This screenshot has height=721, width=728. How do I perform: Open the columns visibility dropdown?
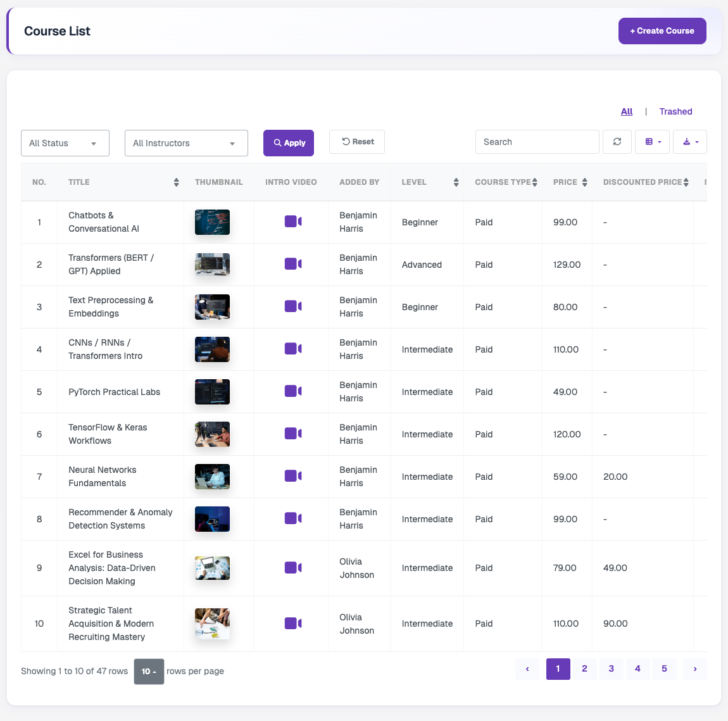[x=652, y=142]
